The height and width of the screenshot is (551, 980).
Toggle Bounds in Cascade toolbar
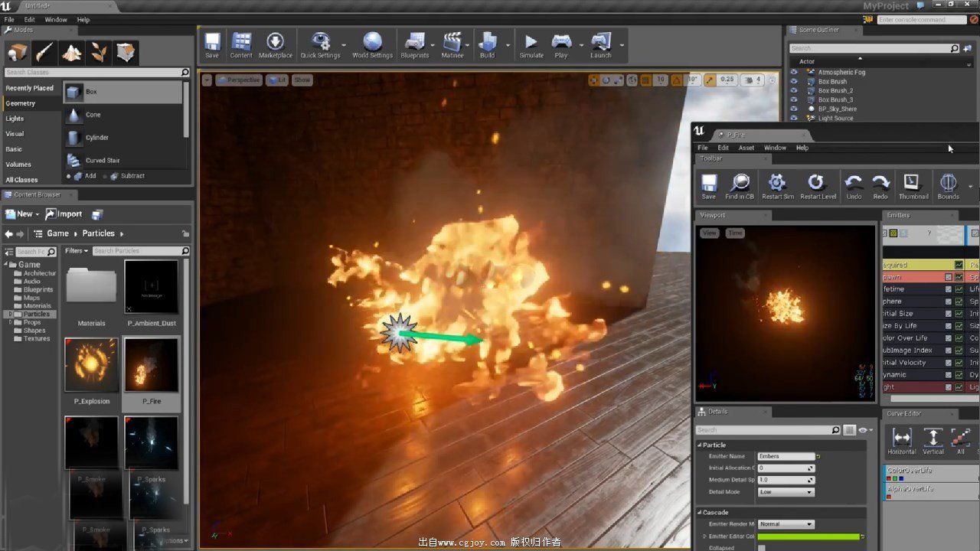pos(948,187)
